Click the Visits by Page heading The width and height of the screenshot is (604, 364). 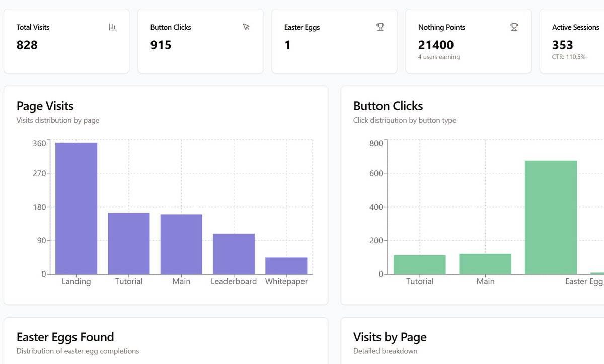click(390, 337)
